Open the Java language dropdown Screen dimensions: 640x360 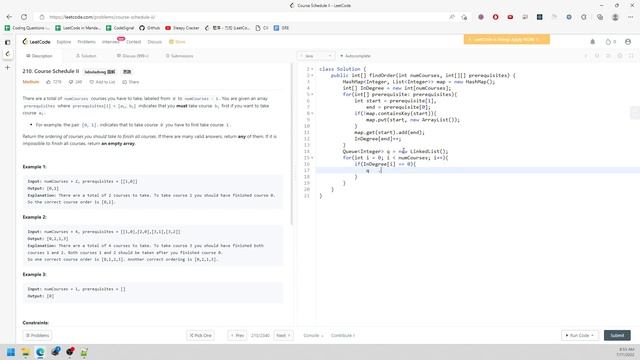point(316,56)
